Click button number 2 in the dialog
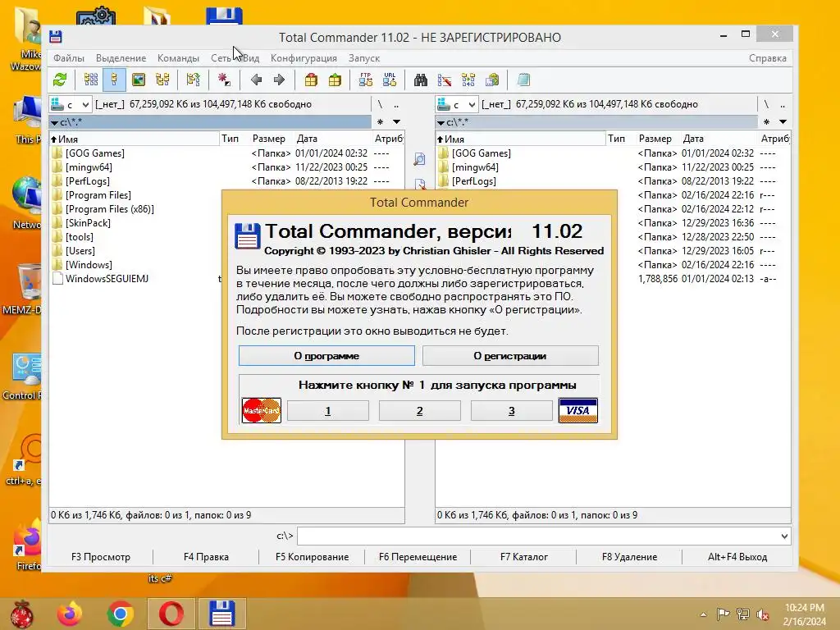The image size is (840, 630). point(419,411)
